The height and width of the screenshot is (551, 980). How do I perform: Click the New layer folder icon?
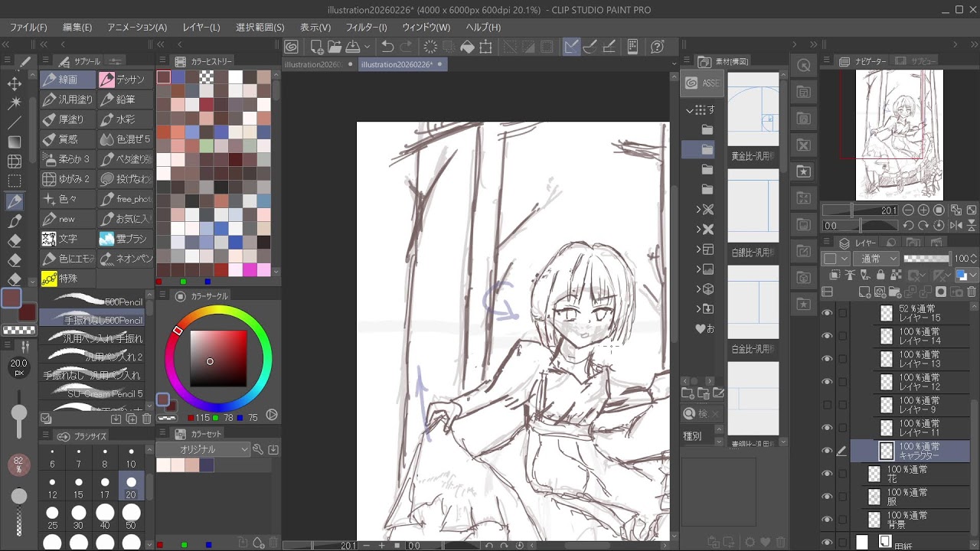[895, 292]
